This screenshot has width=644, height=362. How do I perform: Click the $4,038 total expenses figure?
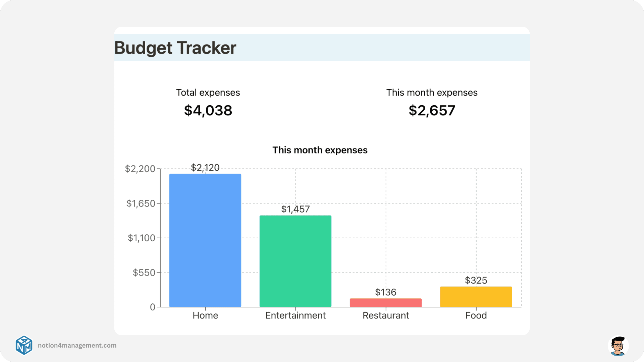click(x=208, y=111)
